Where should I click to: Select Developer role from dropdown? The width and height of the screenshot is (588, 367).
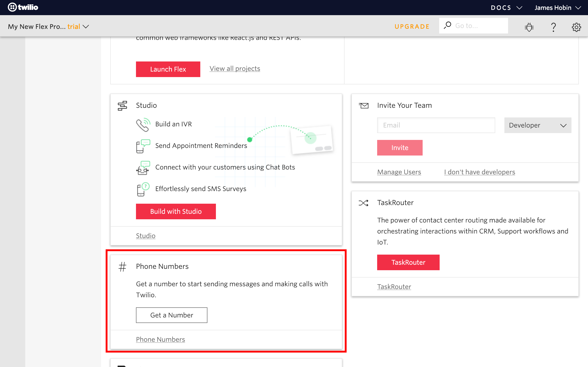click(x=538, y=125)
